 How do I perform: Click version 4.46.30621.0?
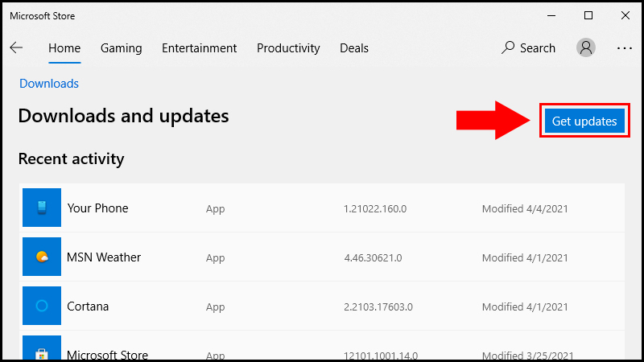[373, 258]
